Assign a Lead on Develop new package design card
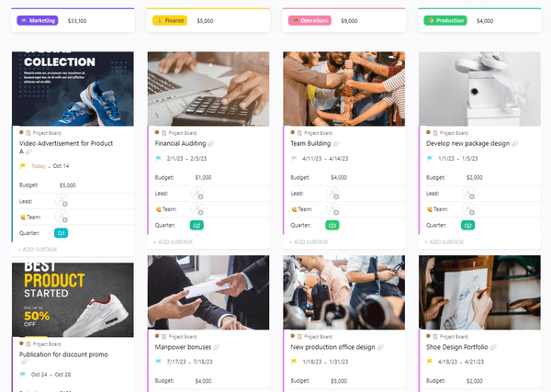 pyautogui.click(x=468, y=194)
